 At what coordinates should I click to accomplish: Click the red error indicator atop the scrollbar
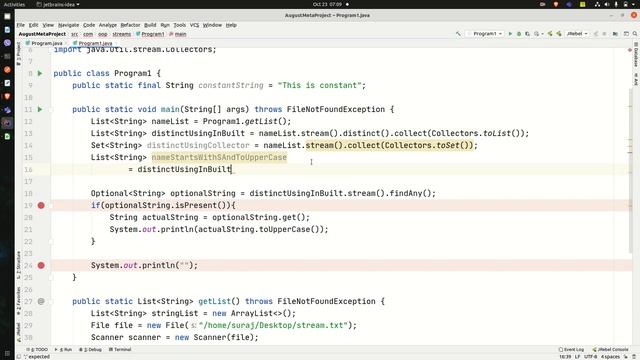(630, 50)
